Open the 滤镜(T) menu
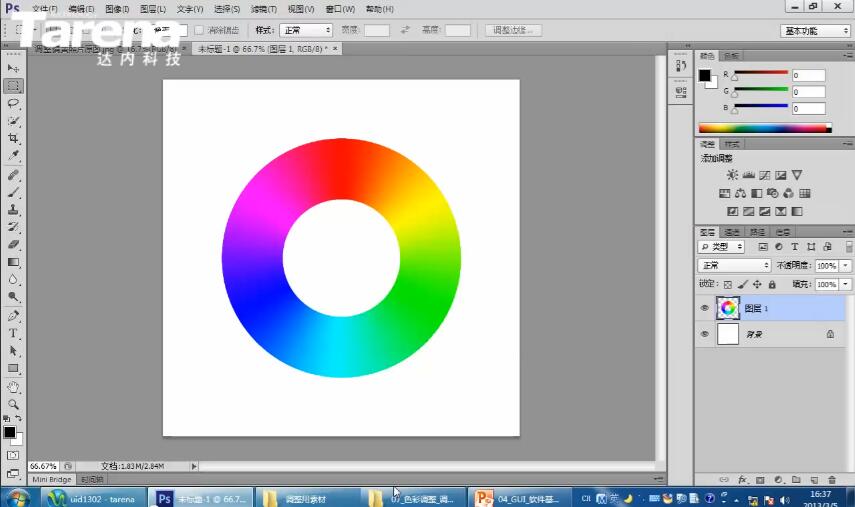 click(263, 9)
